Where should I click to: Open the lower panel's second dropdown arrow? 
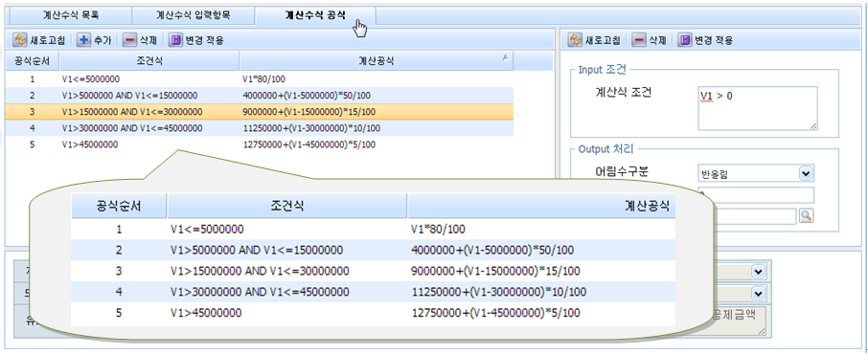pyautogui.click(x=758, y=293)
